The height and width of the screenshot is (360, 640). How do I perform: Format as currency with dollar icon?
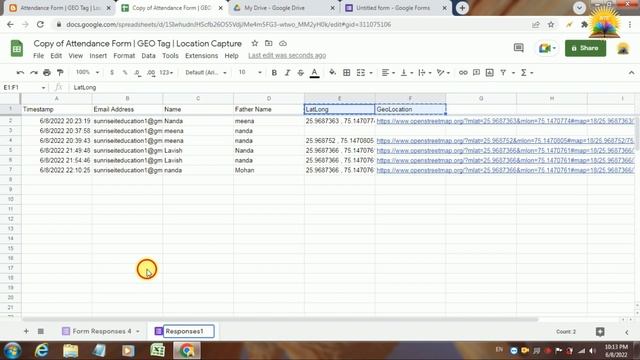(112, 73)
